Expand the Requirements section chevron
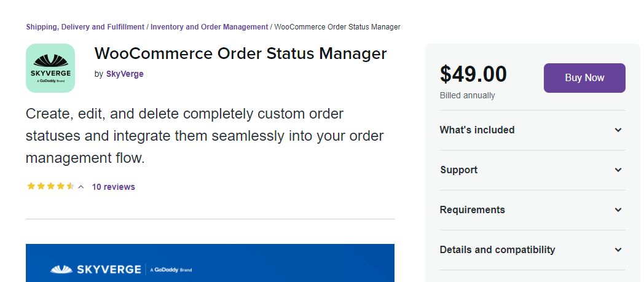This screenshot has height=282, width=644. 618,210
